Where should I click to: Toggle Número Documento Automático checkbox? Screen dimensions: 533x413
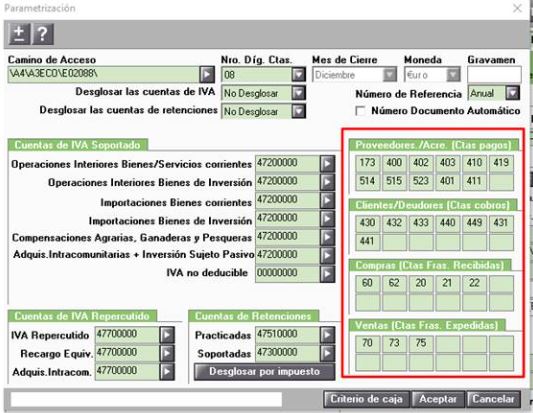360,111
